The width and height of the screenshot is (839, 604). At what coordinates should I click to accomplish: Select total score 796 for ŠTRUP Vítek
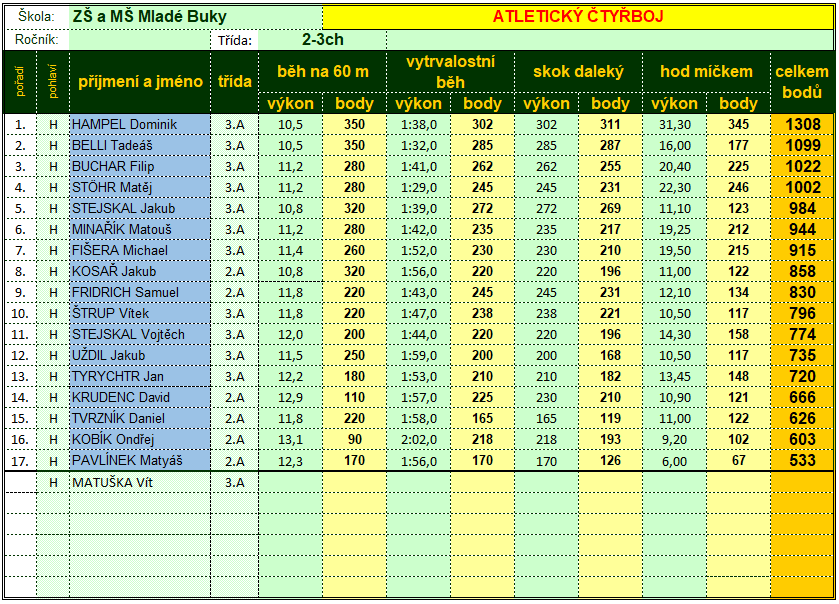tap(802, 314)
